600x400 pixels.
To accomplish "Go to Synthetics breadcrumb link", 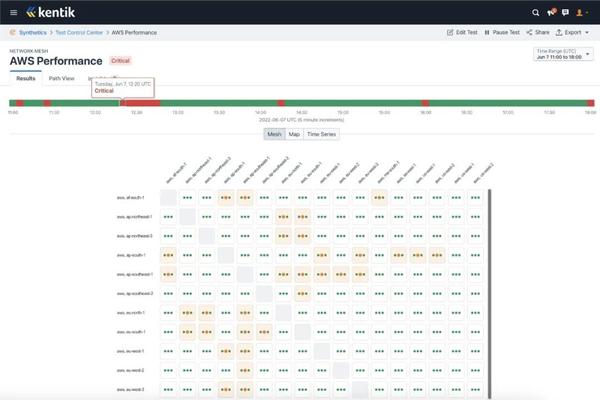I will [x=33, y=33].
